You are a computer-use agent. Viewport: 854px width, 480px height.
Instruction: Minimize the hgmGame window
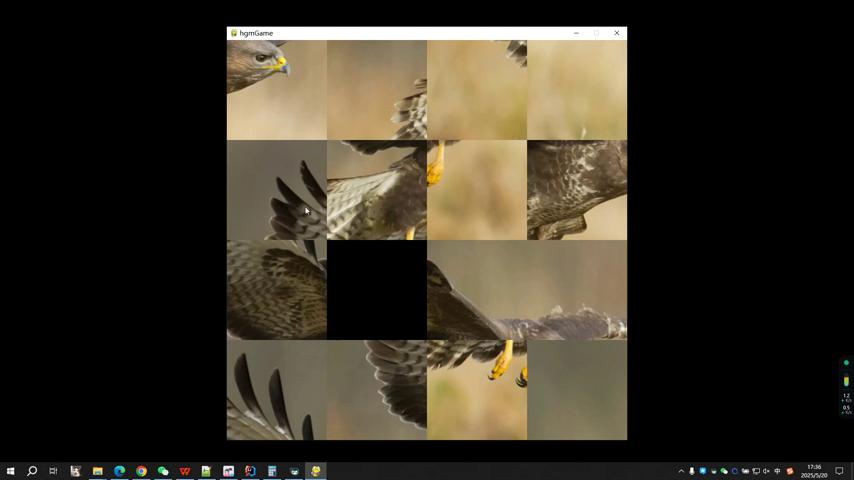pyautogui.click(x=576, y=33)
